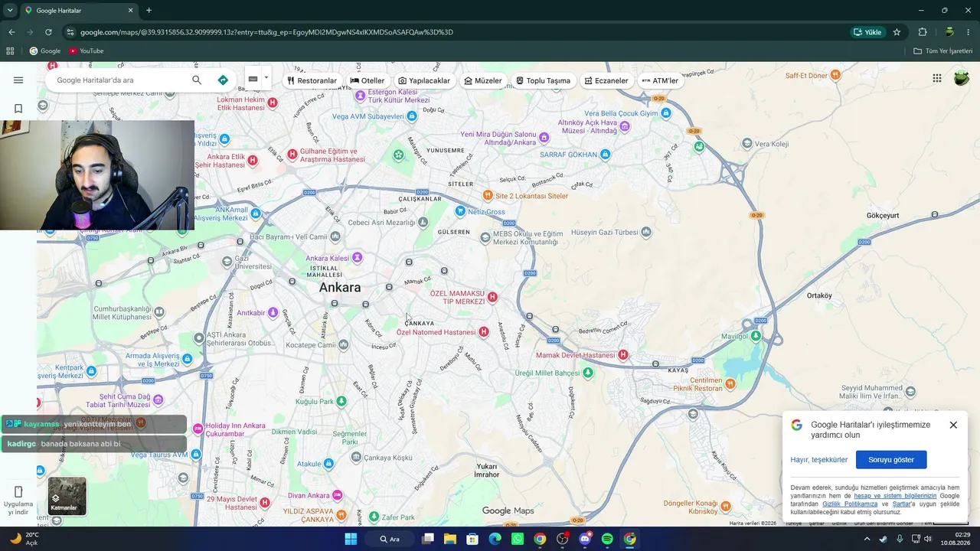Click the Kocatepe Camii mosque marker
Screen dimensions: 980x551
(343, 345)
